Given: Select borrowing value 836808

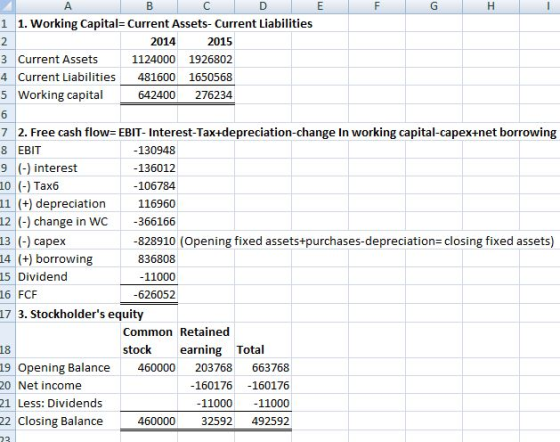Looking at the screenshot, I should 149,259.
